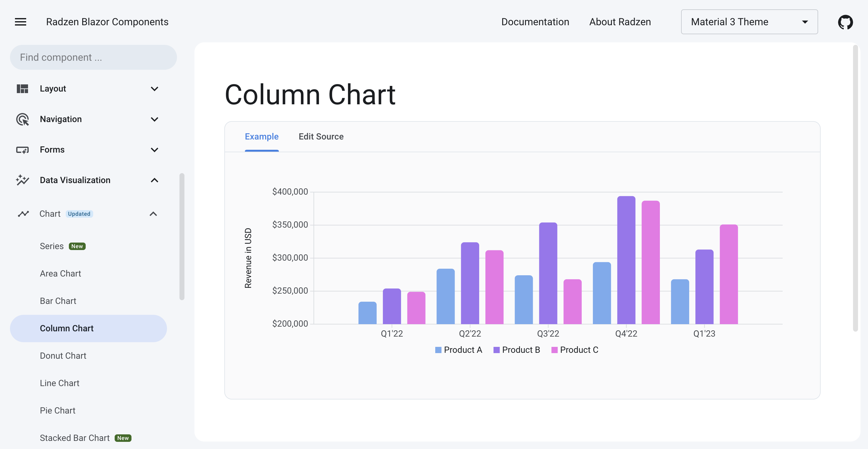The height and width of the screenshot is (449, 868).
Task: Click the hamburger menu icon
Action: pyautogui.click(x=21, y=22)
